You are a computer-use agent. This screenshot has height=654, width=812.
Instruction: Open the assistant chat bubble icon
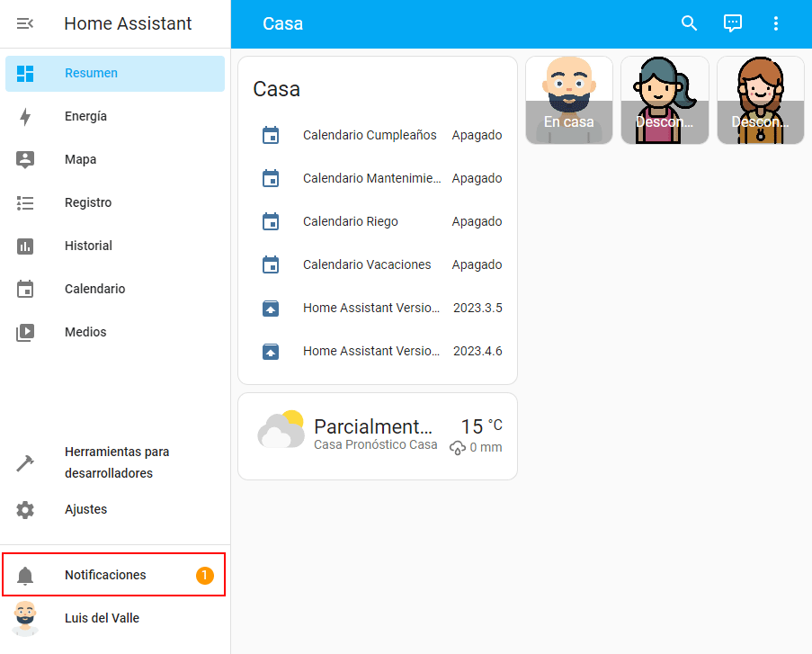pyautogui.click(x=733, y=23)
